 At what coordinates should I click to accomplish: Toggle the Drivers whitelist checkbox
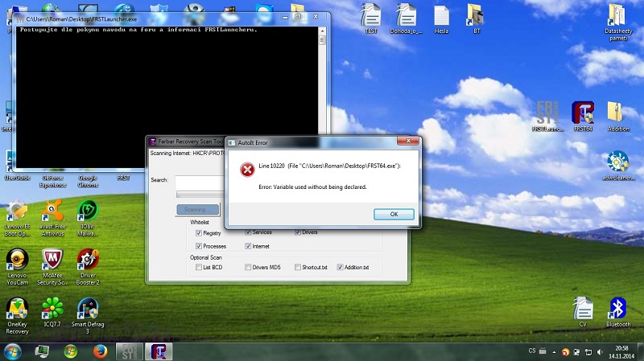297,232
